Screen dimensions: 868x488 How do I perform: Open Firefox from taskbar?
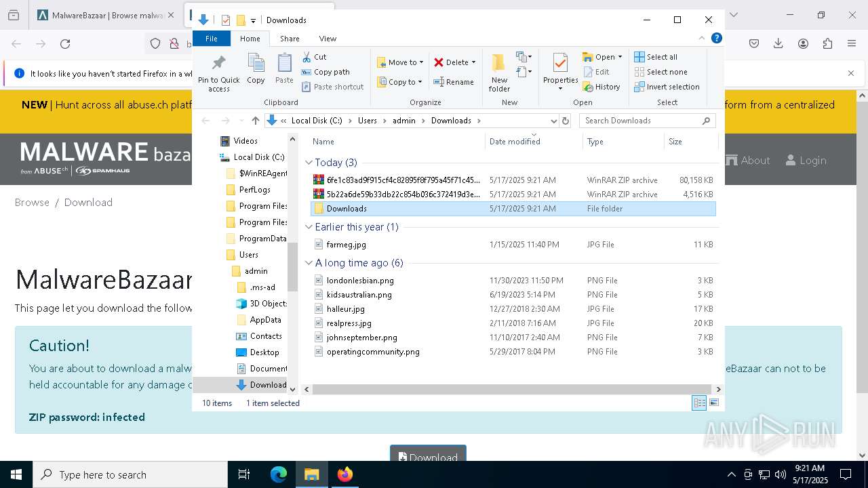coord(345,474)
